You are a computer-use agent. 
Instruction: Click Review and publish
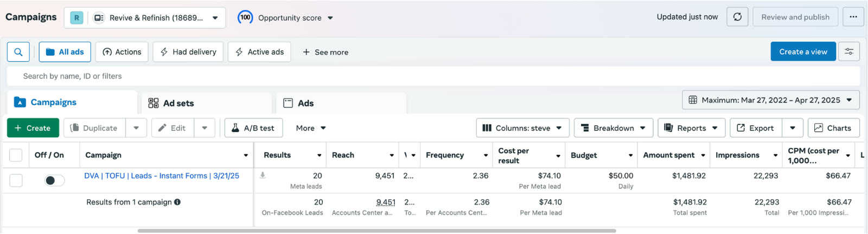click(795, 17)
